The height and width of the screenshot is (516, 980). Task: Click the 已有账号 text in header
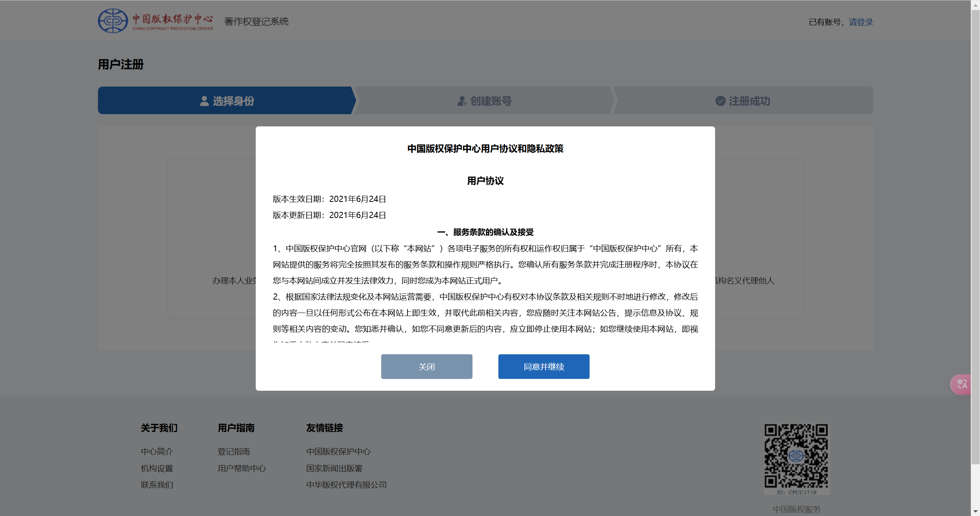click(x=825, y=22)
